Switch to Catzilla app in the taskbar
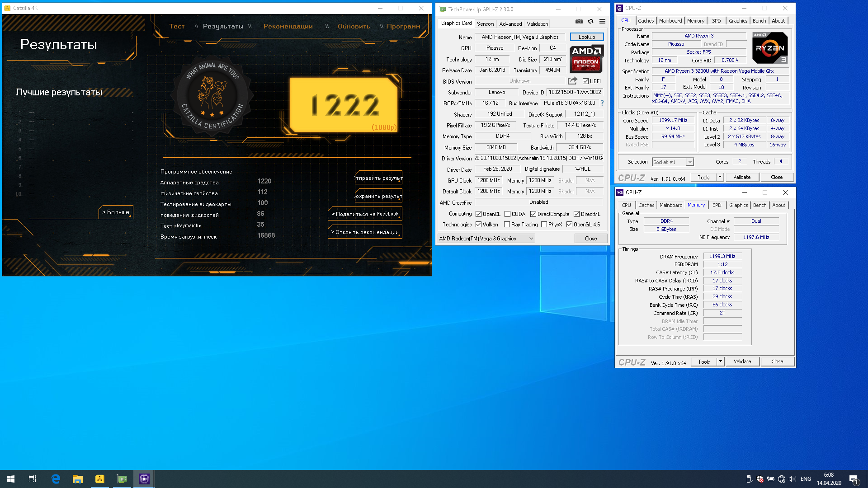The width and height of the screenshot is (868, 488). pyautogui.click(x=100, y=479)
